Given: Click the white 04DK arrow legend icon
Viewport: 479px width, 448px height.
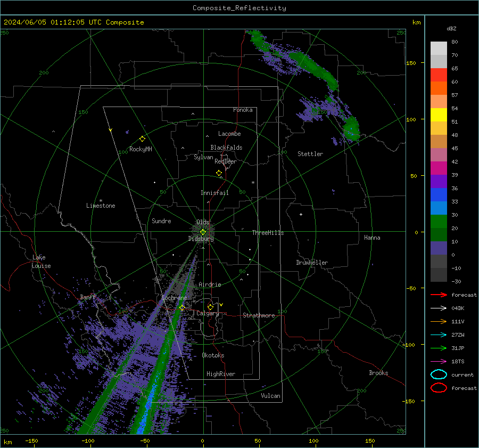Looking at the screenshot, I should tap(439, 308).
